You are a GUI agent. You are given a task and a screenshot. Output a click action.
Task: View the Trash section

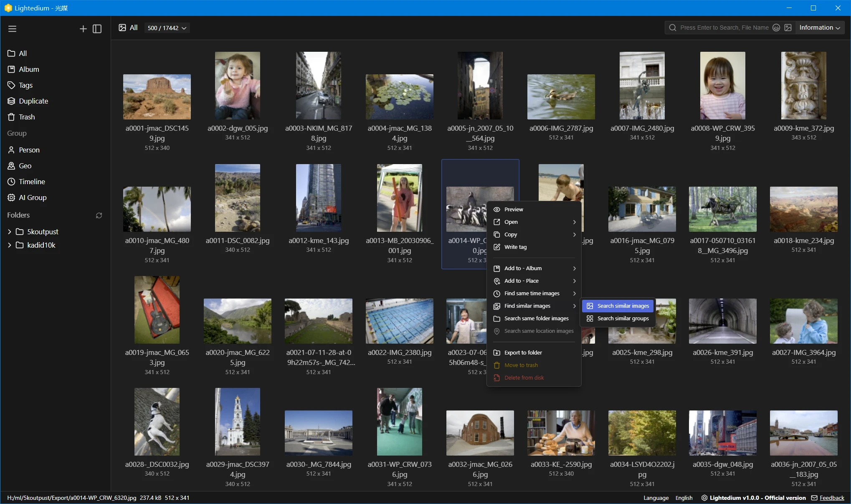pos(26,117)
